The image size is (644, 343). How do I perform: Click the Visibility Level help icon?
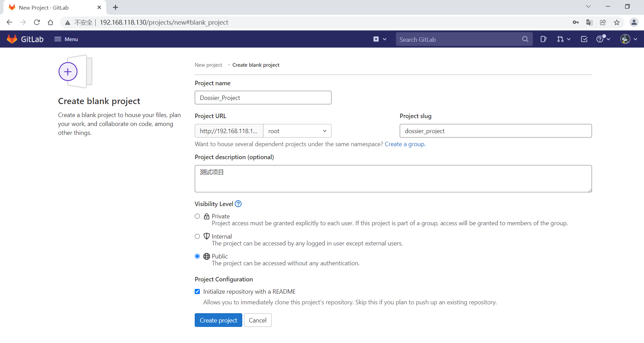tap(238, 204)
